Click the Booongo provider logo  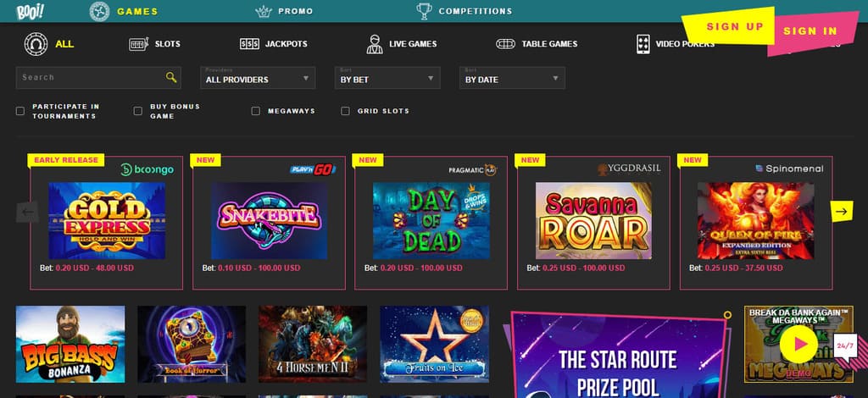[x=147, y=169]
